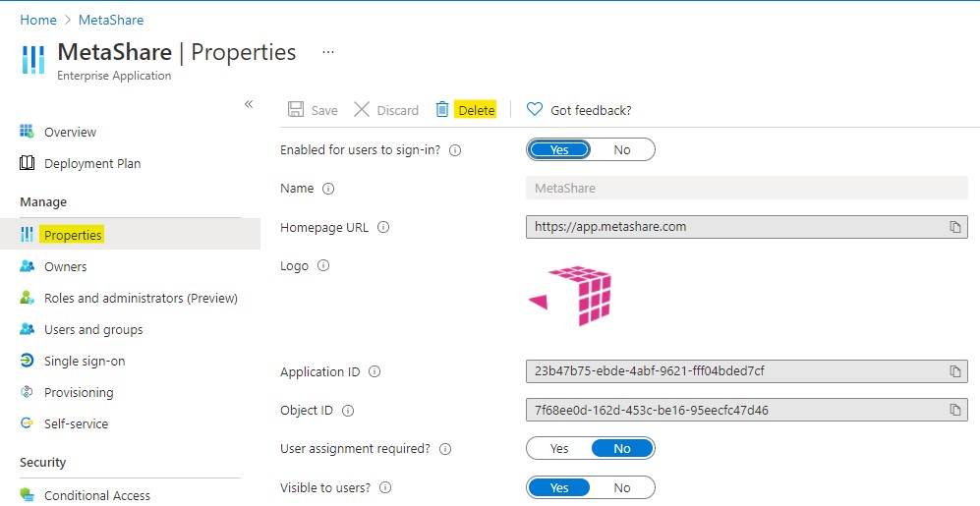Click the Deployment Plan book icon
The height and width of the screenshot is (506, 980).
click(x=27, y=163)
